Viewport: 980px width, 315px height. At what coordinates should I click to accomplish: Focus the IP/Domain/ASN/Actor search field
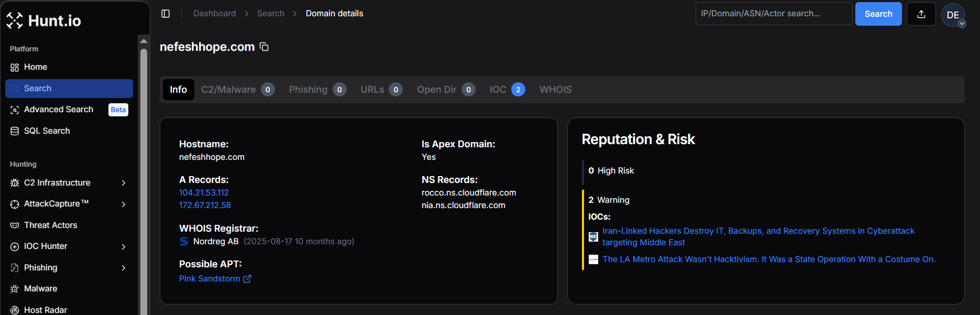[774, 14]
